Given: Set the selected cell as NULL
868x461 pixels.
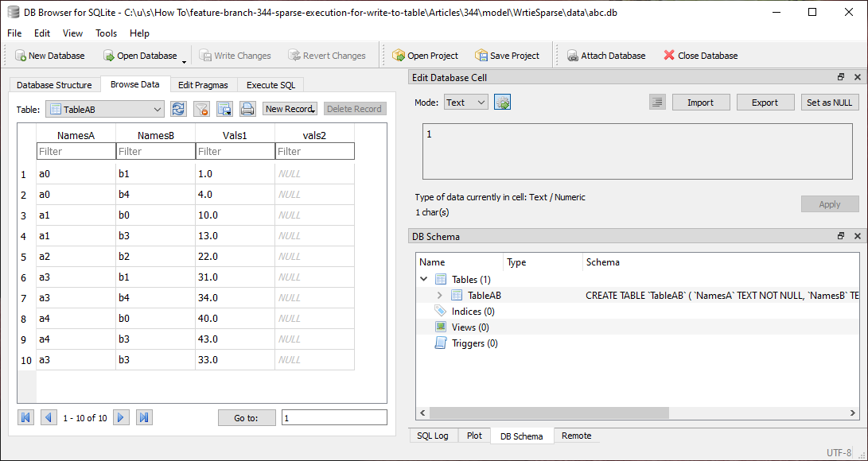Looking at the screenshot, I should coord(831,102).
